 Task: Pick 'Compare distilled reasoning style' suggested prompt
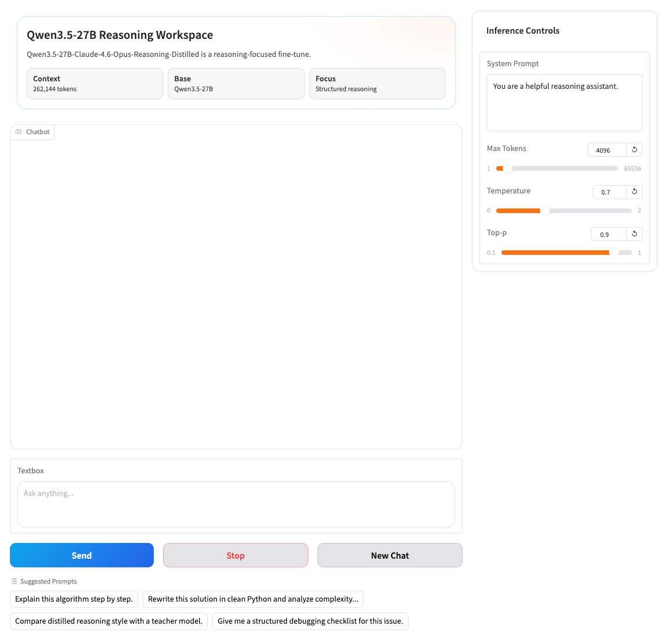[x=109, y=621]
